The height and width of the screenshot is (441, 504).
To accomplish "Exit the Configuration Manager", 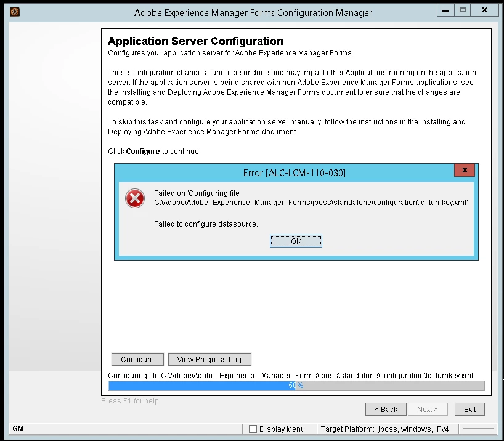I will (x=469, y=409).
